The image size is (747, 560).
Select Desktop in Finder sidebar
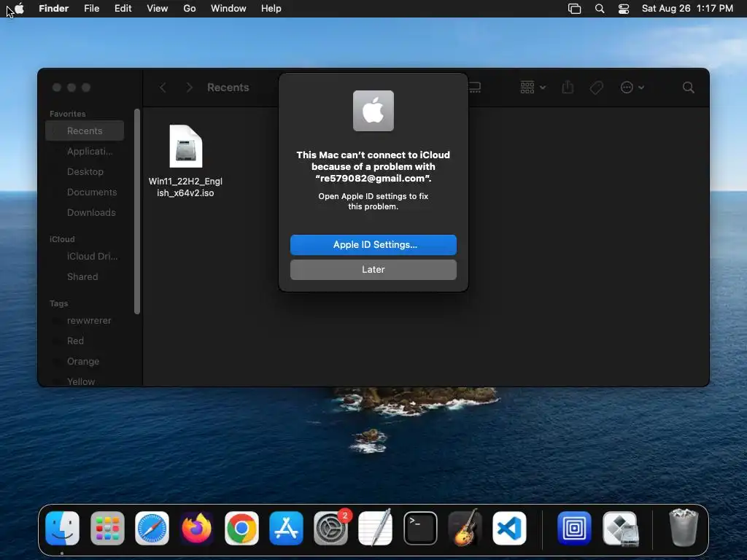[x=85, y=172]
